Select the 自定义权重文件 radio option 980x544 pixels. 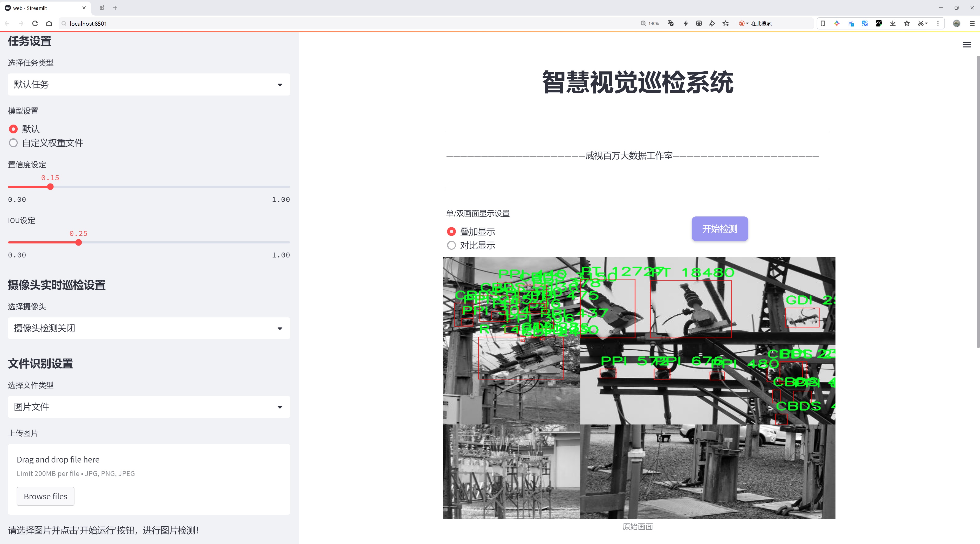[13, 143]
